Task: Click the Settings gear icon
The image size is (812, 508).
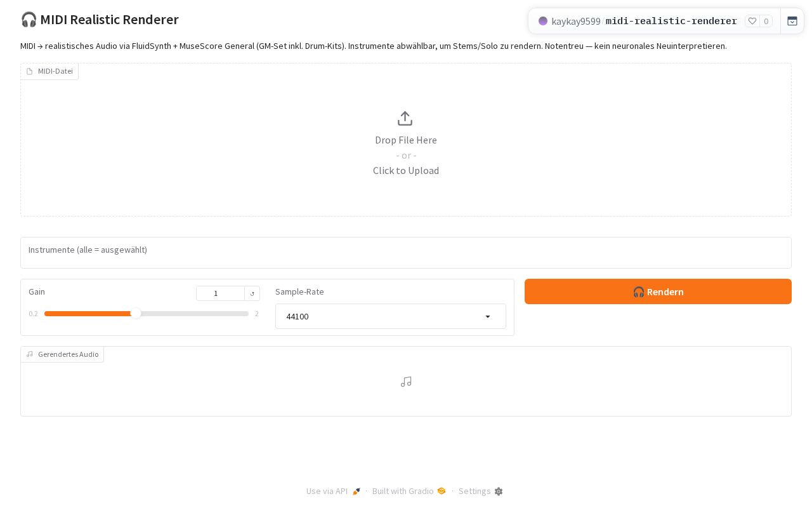Action: [x=499, y=491]
